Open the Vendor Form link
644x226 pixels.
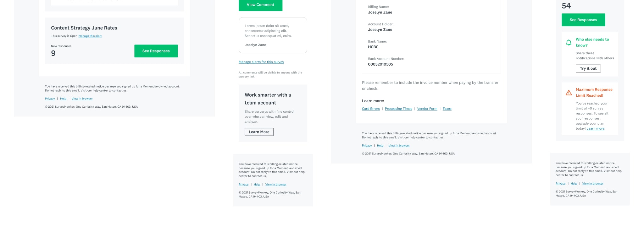427,109
